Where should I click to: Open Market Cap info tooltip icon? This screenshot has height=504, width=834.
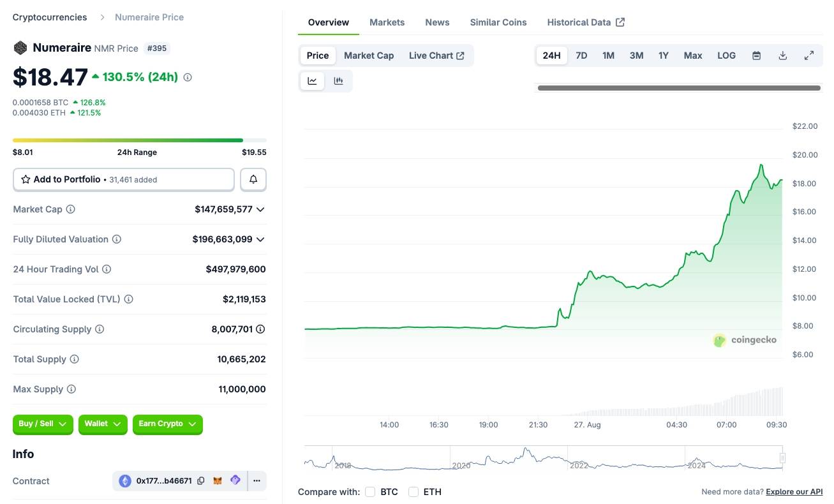point(71,209)
